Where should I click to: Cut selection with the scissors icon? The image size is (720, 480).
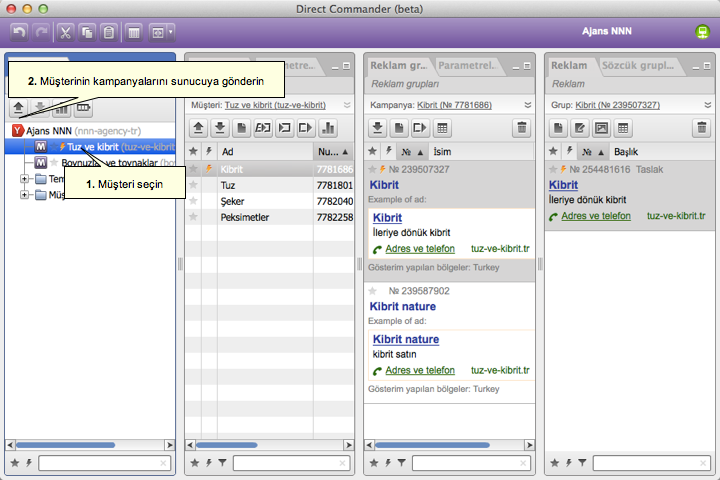[x=65, y=33]
